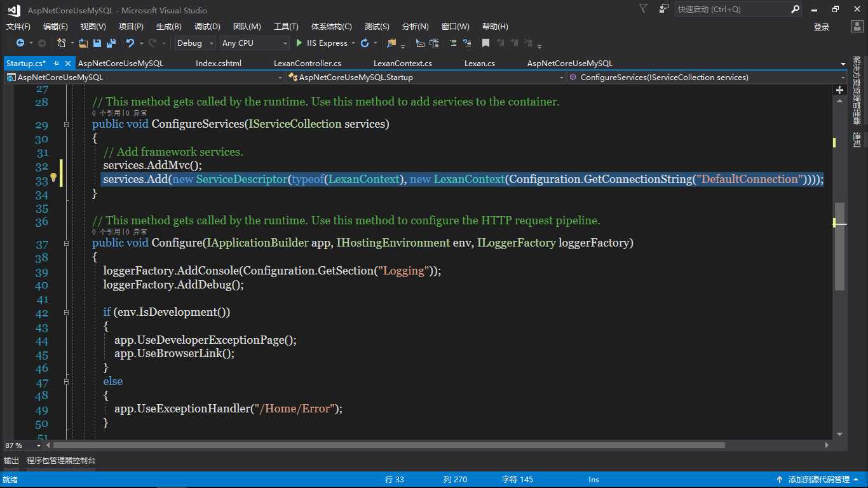Click the 登录 sign-in link
The width and height of the screenshot is (868, 488).
[822, 27]
